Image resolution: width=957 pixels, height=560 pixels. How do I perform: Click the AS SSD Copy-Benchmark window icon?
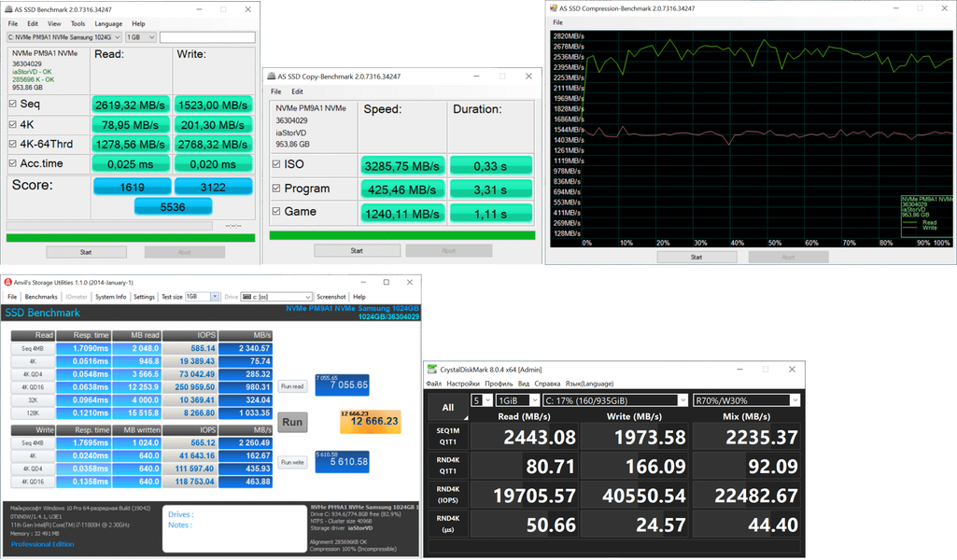pyautogui.click(x=271, y=77)
